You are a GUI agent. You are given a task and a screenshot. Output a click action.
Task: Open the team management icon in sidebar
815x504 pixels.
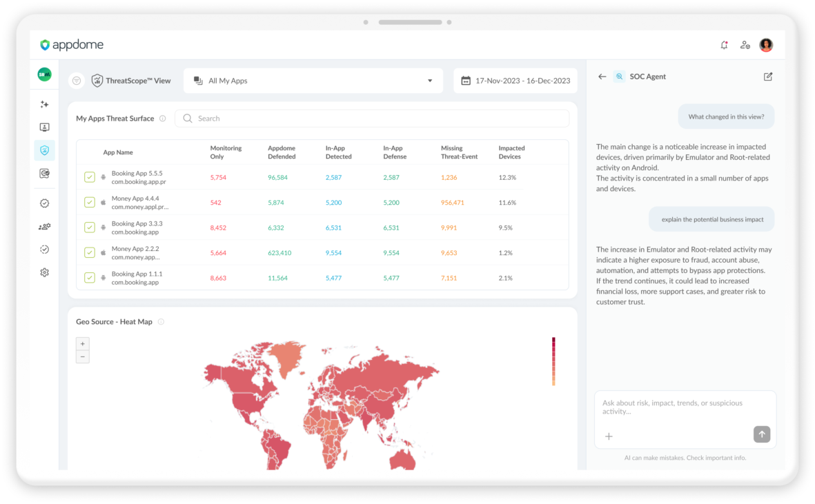tap(45, 227)
